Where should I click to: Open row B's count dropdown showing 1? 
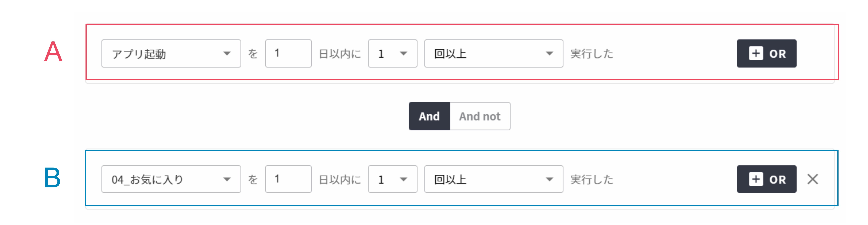tap(393, 179)
